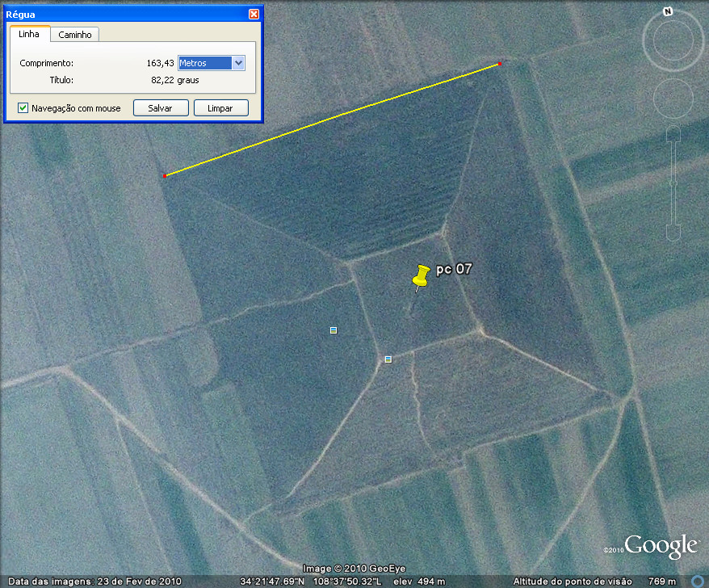Switch to the Caminho tab
Screen dimensions: 709x588
pyautogui.click(x=75, y=34)
